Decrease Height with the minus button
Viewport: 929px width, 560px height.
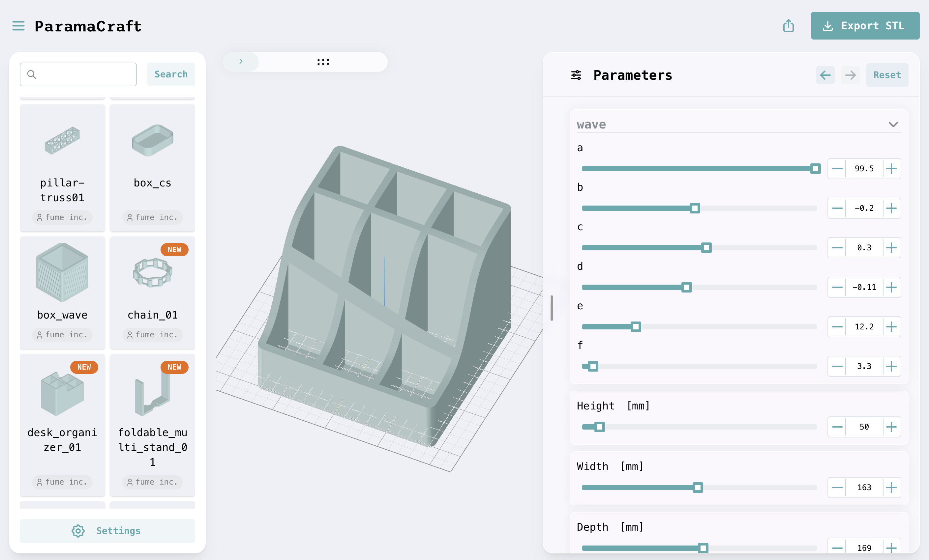(x=837, y=427)
